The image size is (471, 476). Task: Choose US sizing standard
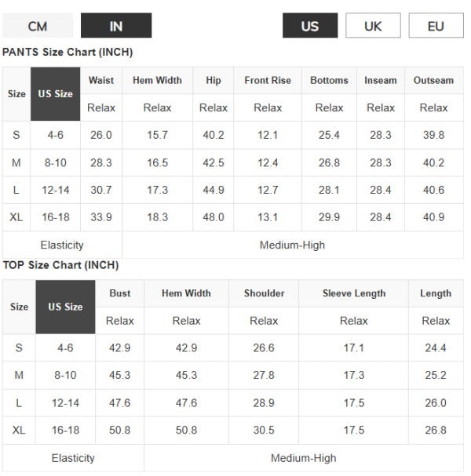[310, 26]
